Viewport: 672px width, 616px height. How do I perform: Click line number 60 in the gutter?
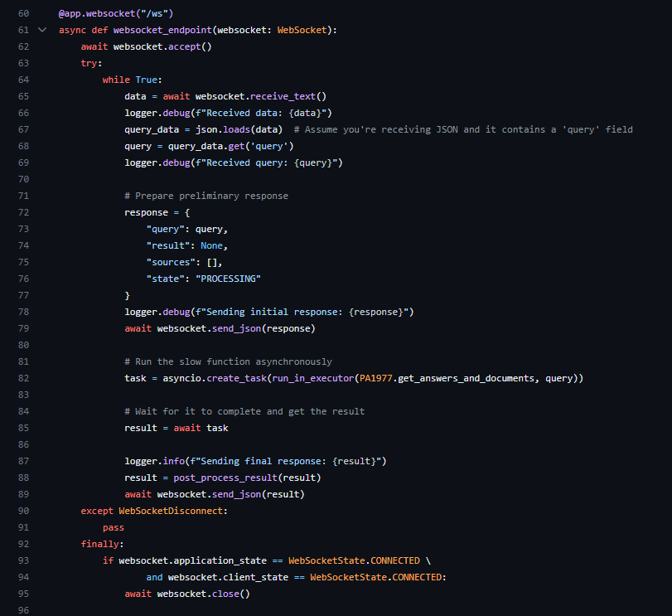[x=22, y=13]
